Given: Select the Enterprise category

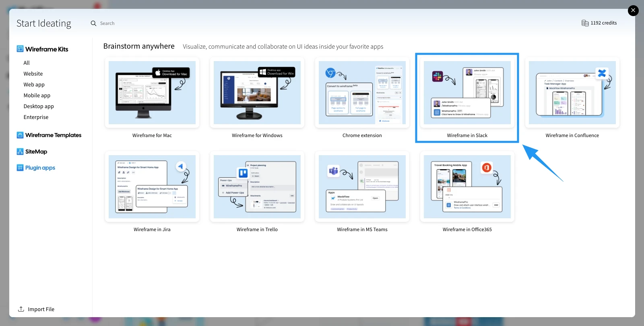Looking at the screenshot, I should point(36,117).
